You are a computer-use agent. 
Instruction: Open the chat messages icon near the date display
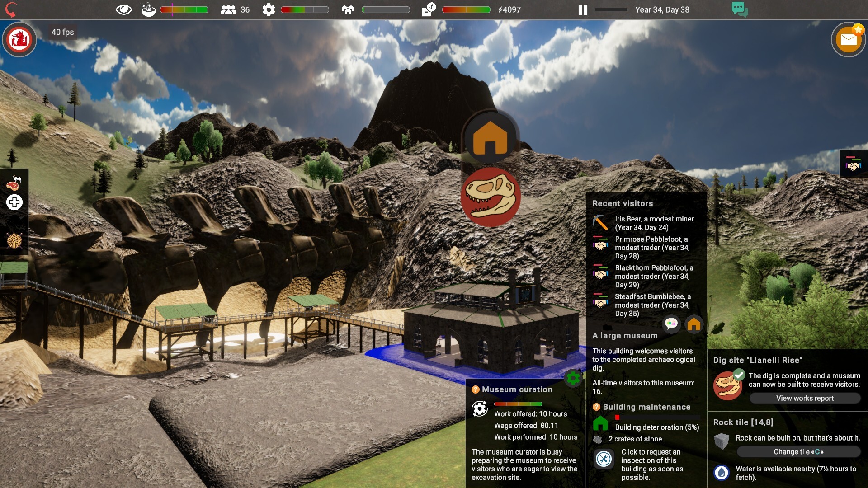tap(740, 9)
